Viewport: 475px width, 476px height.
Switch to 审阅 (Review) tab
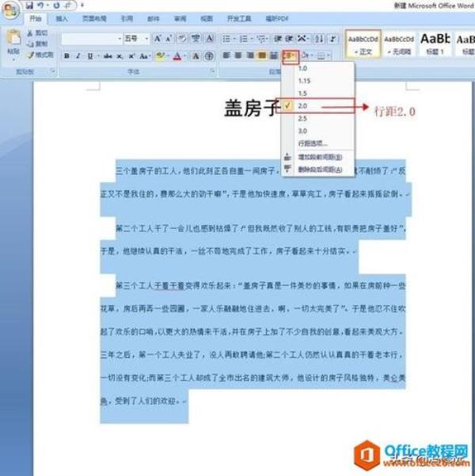(x=180, y=19)
